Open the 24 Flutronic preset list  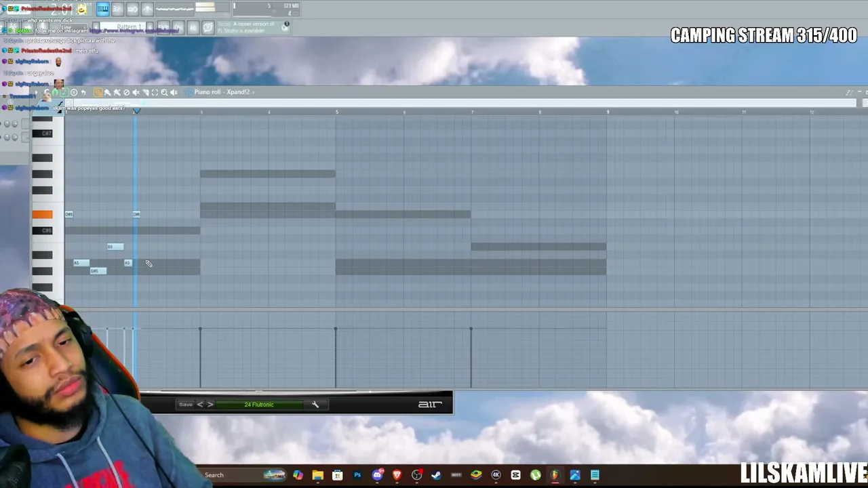260,405
